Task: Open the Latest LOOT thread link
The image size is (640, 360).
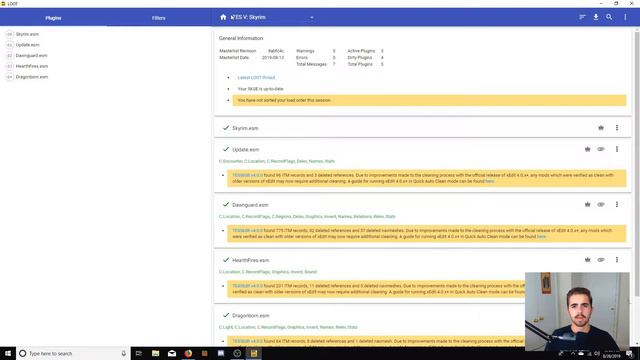Action: point(256,78)
